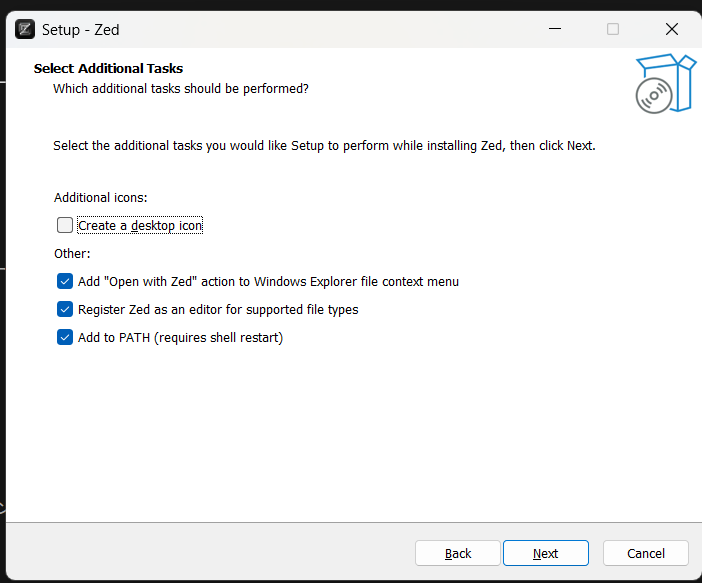The height and width of the screenshot is (583, 702).
Task: Click the "Setup - Zed" title bar text
Action: click(80, 29)
